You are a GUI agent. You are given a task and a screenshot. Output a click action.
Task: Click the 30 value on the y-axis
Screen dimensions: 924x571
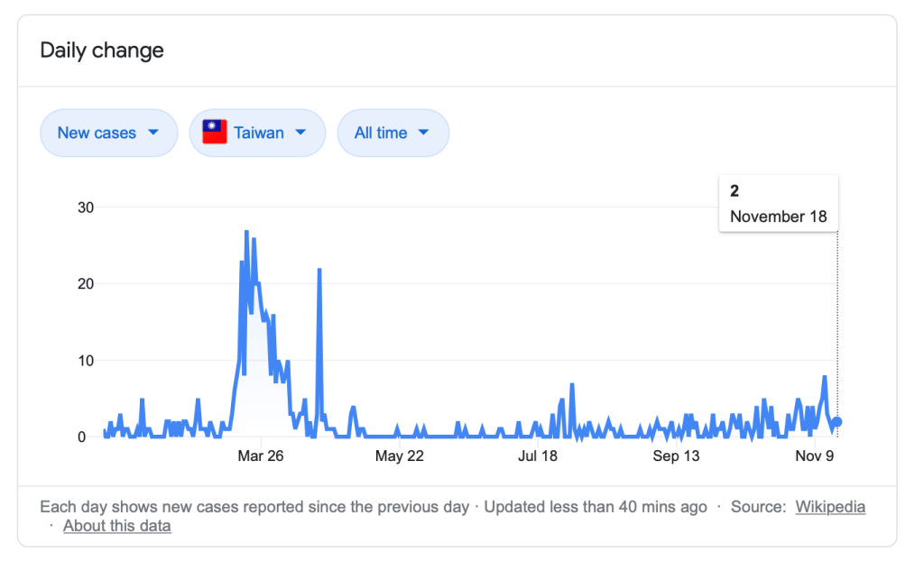pyautogui.click(x=86, y=207)
